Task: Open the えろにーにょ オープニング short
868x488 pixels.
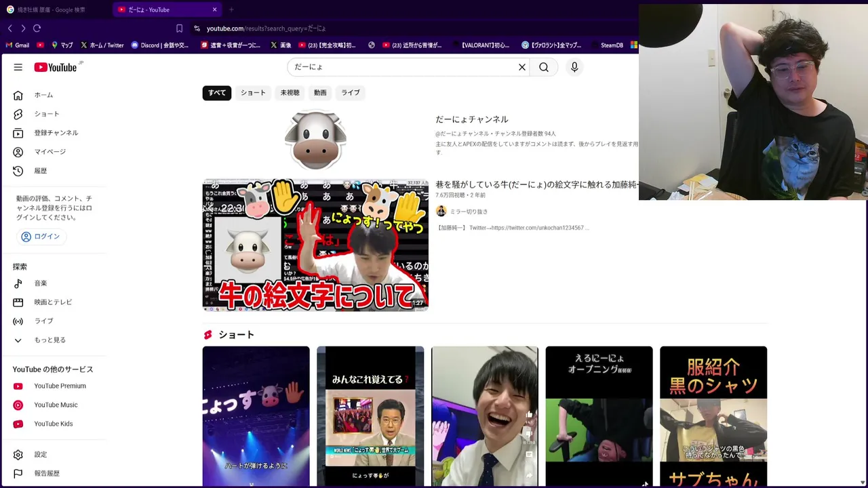Action: coord(599,416)
